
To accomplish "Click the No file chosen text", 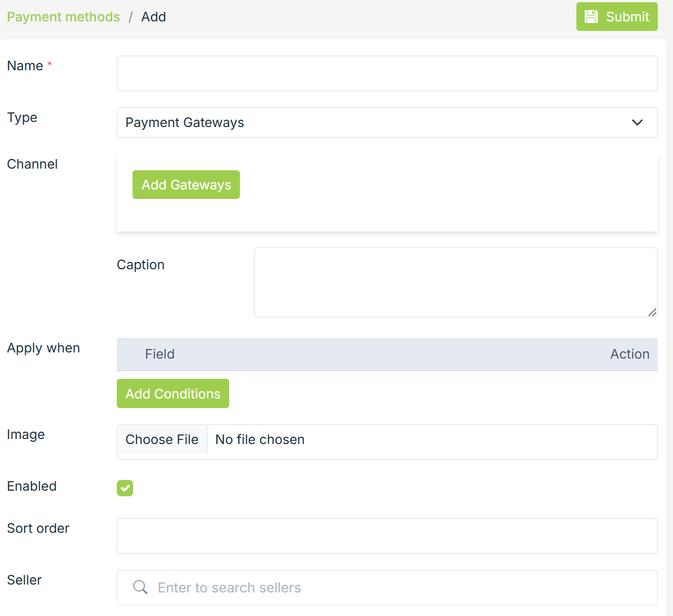I will click(x=260, y=440).
